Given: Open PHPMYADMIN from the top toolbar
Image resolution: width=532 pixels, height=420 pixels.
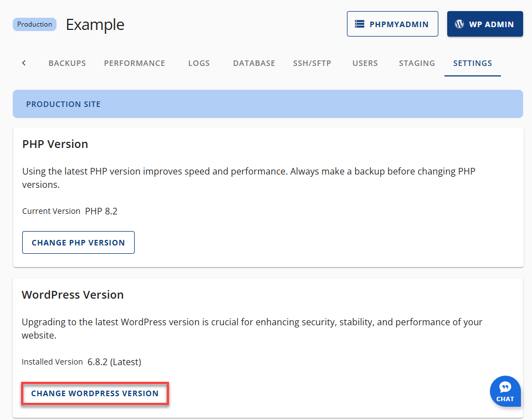Looking at the screenshot, I should tap(392, 23).
